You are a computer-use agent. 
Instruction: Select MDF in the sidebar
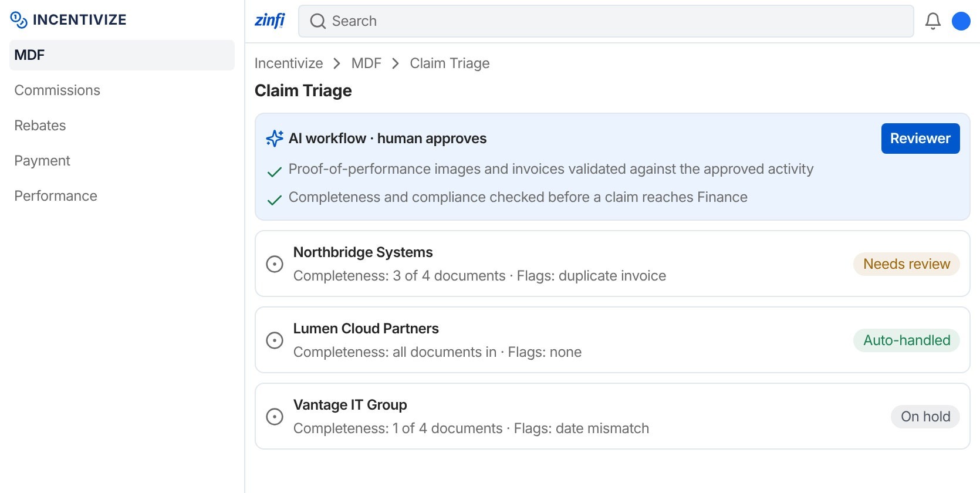[122, 55]
